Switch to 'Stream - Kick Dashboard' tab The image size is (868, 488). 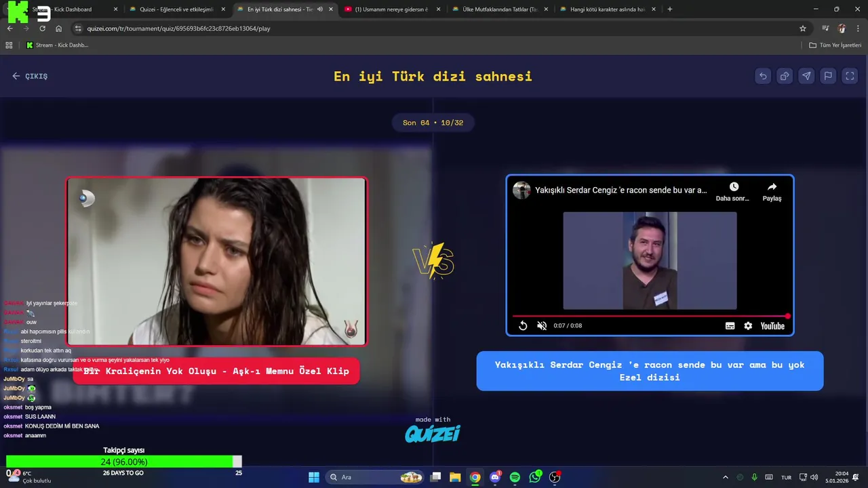66,9
